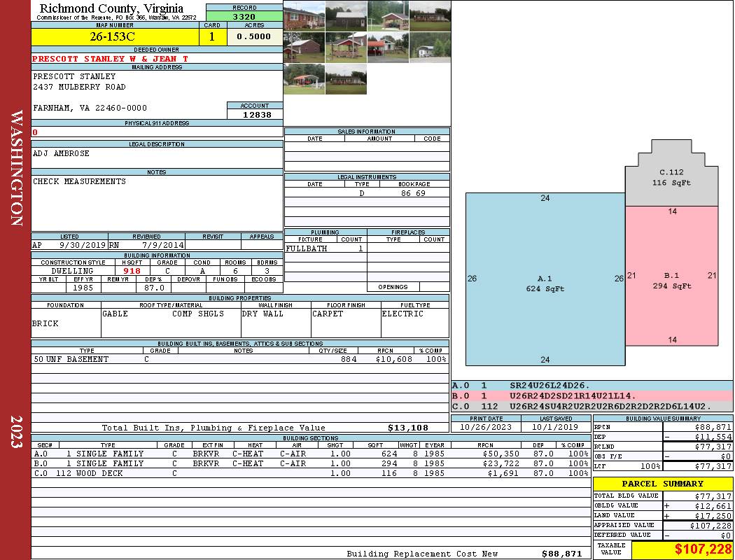Open the close-up red brick house photo
The height and width of the screenshot is (560, 735).
click(304, 16)
